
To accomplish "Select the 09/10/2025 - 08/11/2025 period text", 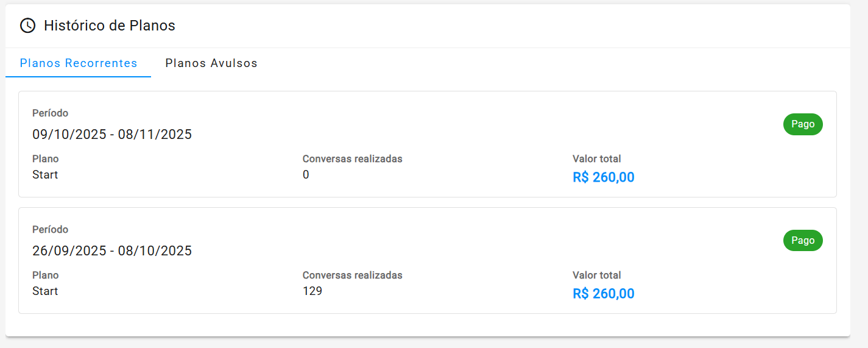I will (x=112, y=135).
